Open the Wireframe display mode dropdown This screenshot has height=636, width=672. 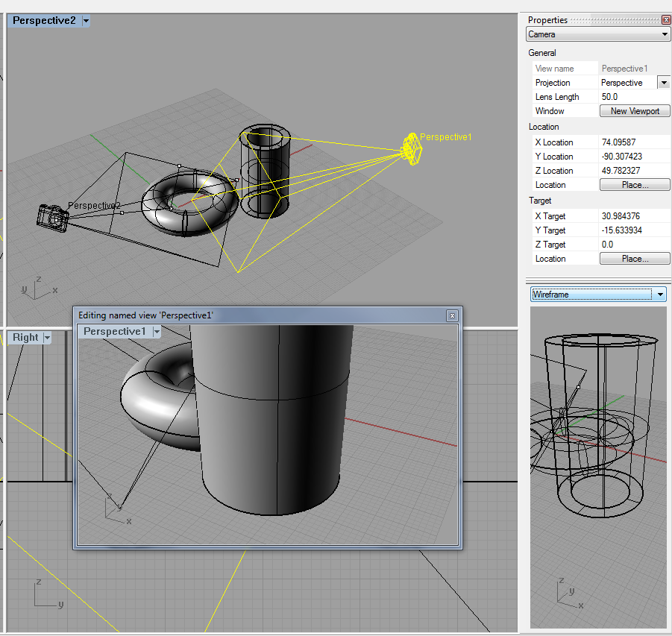point(660,294)
